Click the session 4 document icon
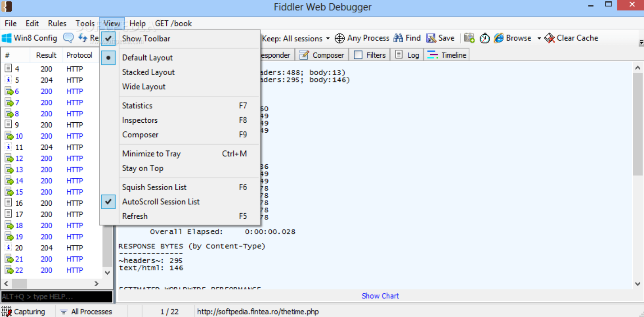The image size is (644, 317). point(8,68)
